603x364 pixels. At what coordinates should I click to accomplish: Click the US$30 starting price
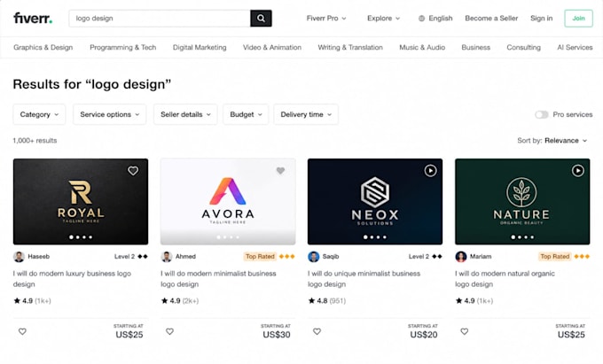coord(277,335)
